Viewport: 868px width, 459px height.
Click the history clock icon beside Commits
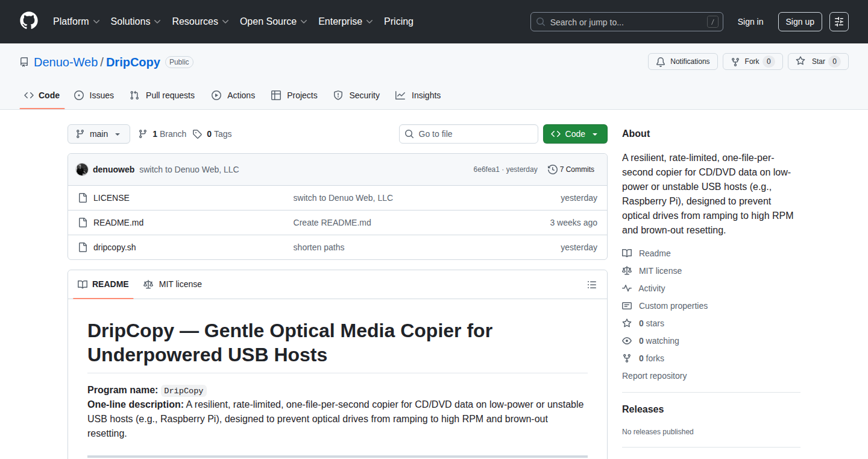[x=552, y=169]
